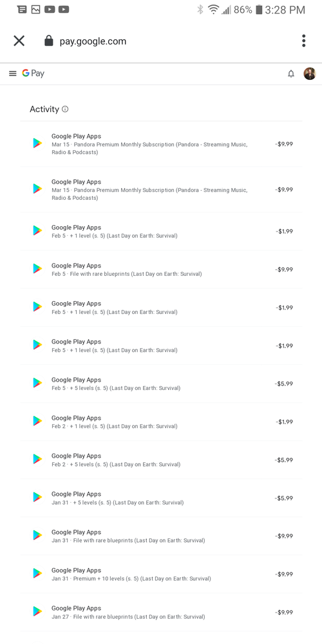Open Jan 31 File with rare blueprints transaction
The width and height of the screenshot is (322, 644).
pos(161,536)
